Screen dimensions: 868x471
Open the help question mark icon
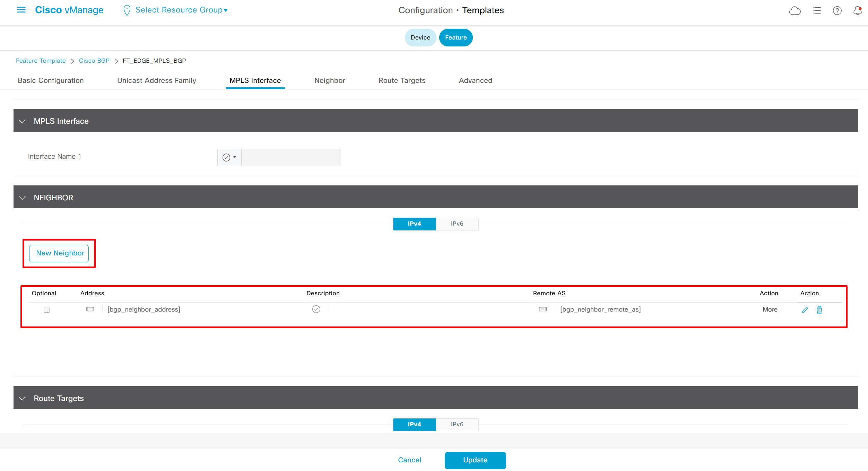click(837, 11)
